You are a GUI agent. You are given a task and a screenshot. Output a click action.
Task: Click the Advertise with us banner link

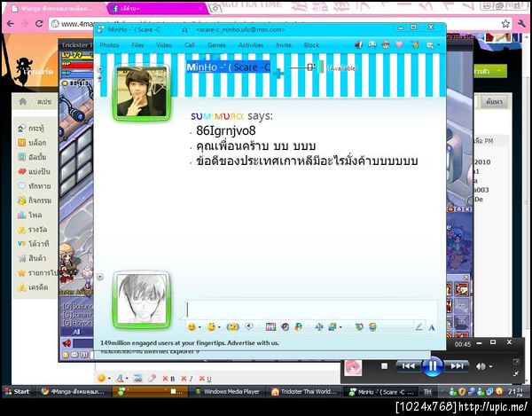(190, 343)
